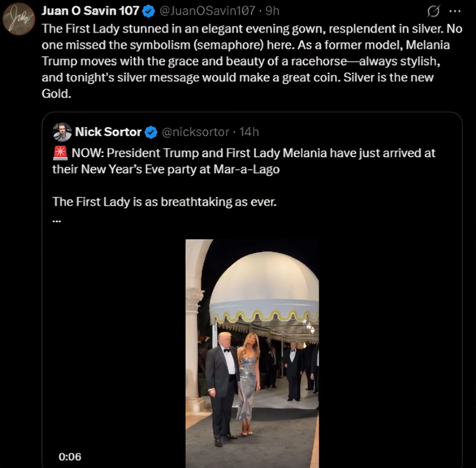Open Nick Sortor display name link
Image resolution: width=476 pixels, height=468 pixels.
pyautogui.click(x=108, y=132)
